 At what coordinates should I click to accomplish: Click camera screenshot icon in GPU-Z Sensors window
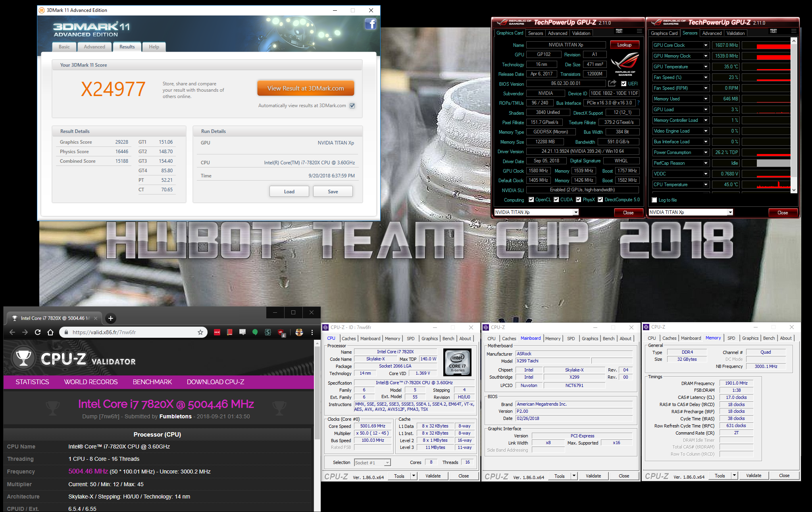click(x=773, y=31)
